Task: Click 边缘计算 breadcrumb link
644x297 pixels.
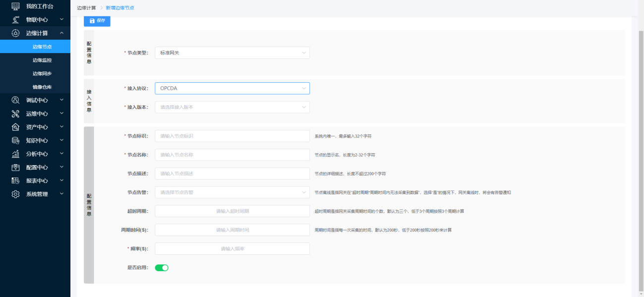Action: pyautogui.click(x=87, y=8)
